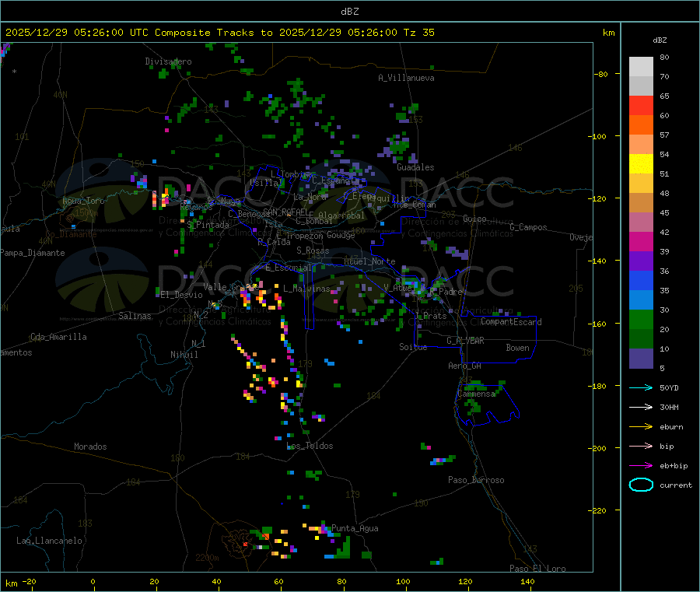The width and height of the screenshot is (700, 592).
Task: Click the A_Villanueva map label
Action: [x=406, y=78]
